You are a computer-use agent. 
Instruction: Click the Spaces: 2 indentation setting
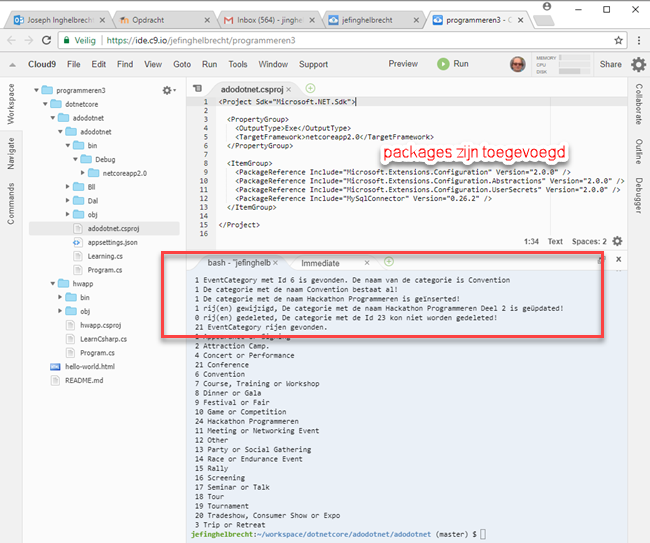(589, 241)
